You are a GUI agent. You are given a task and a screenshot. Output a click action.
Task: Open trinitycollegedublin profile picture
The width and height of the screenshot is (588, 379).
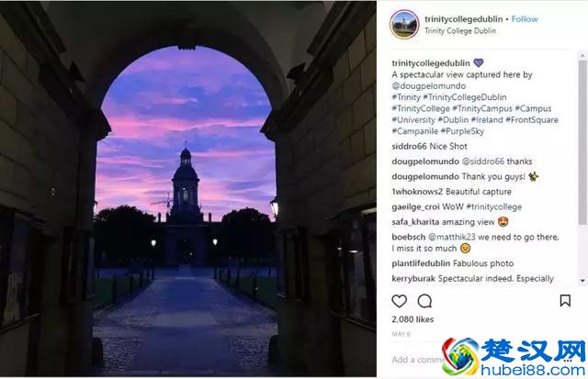pos(404,25)
